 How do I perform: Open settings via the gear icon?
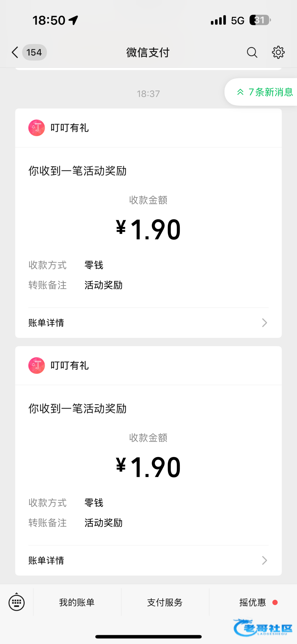278,52
